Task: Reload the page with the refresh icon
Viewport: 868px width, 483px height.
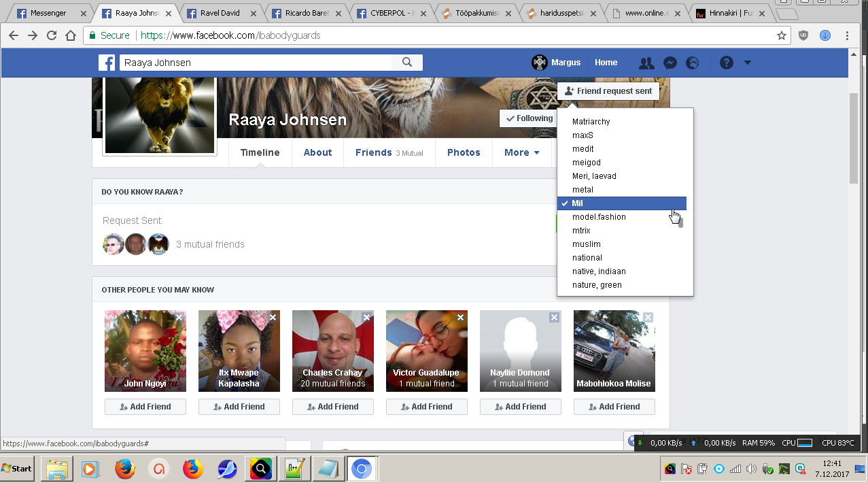Action: [x=52, y=35]
